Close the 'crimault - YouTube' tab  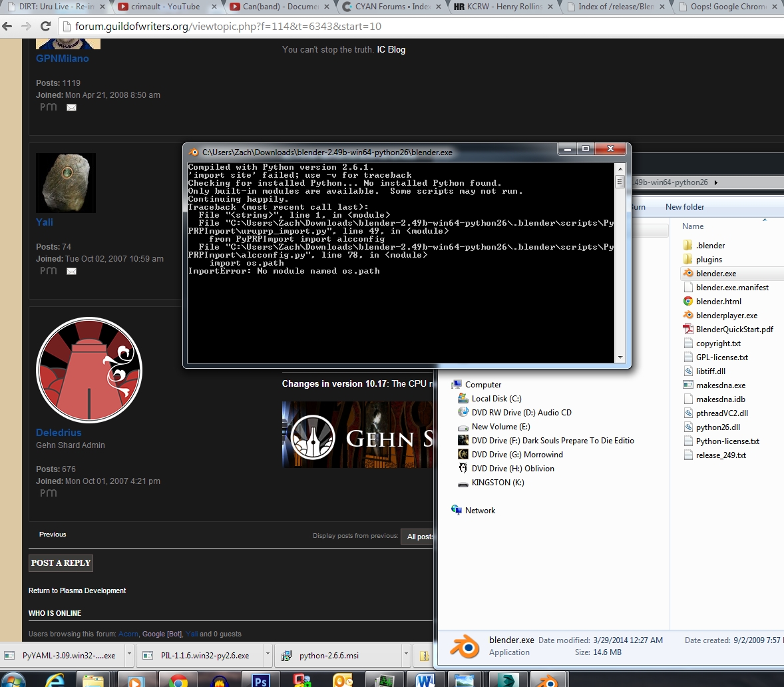(214, 7)
